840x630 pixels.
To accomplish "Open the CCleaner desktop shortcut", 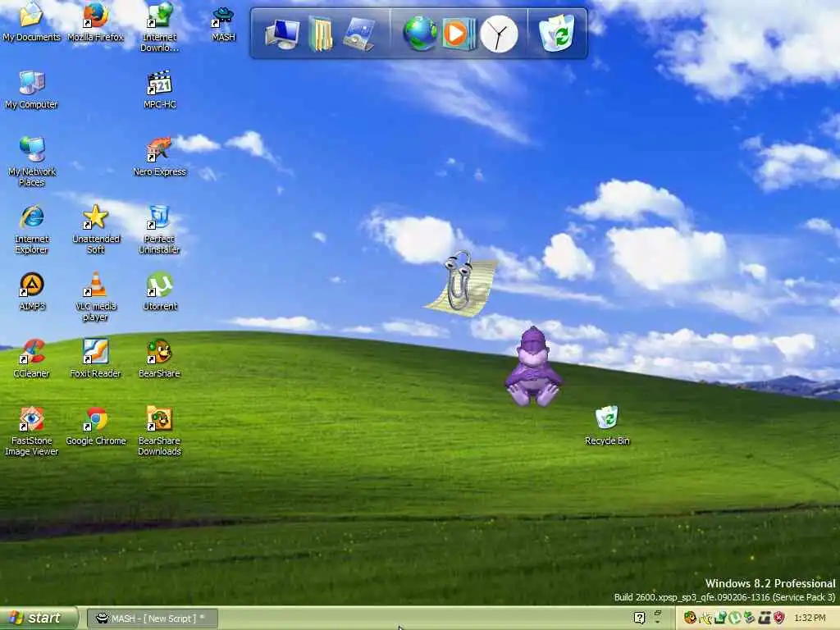I will 31,359.
